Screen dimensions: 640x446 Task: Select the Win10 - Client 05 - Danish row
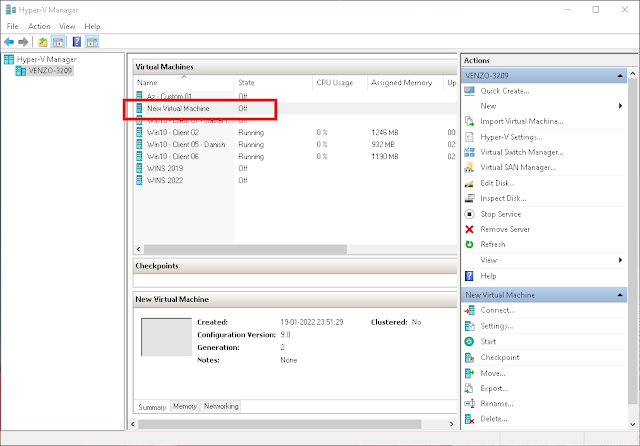coord(295,144)
